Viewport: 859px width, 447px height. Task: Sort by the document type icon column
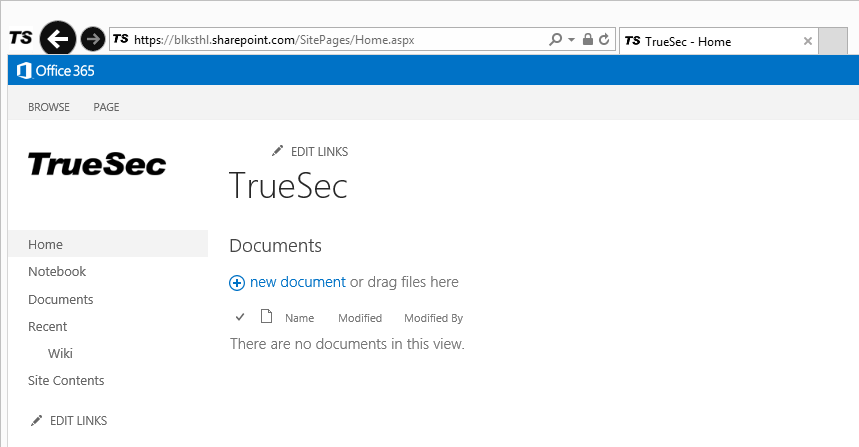pos(266,318)
